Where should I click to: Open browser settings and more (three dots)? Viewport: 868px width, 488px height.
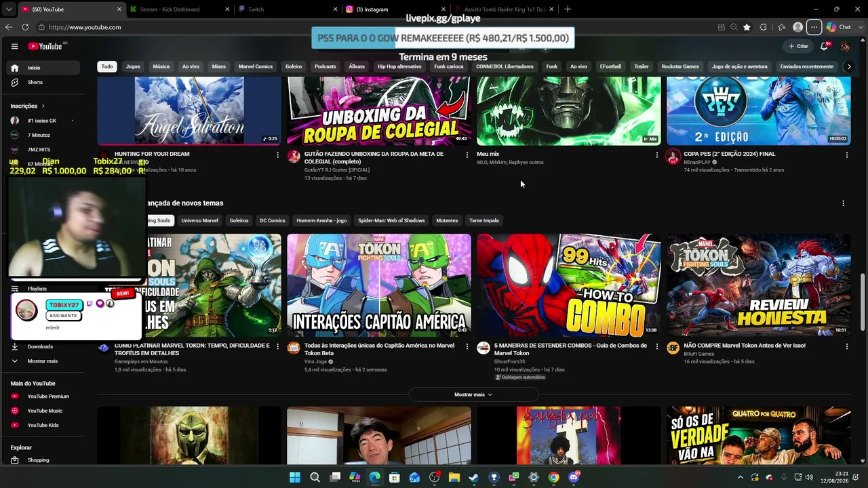tap(814, 27)
